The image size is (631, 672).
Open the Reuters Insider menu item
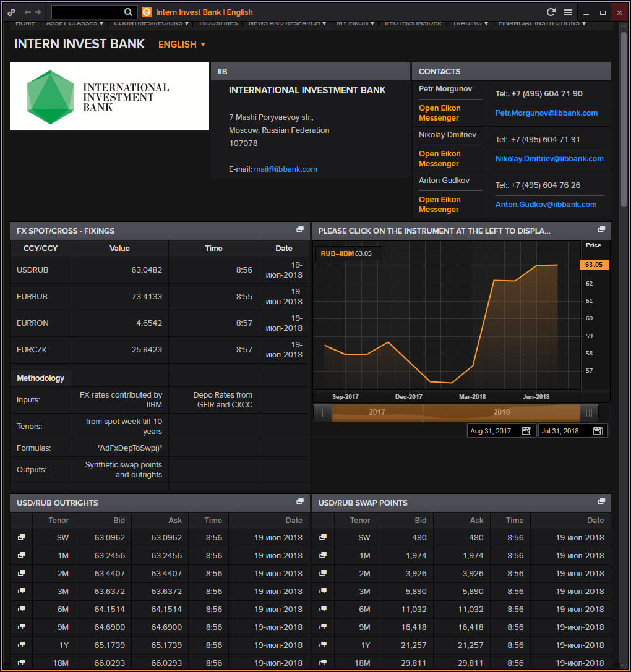[413, 23]
